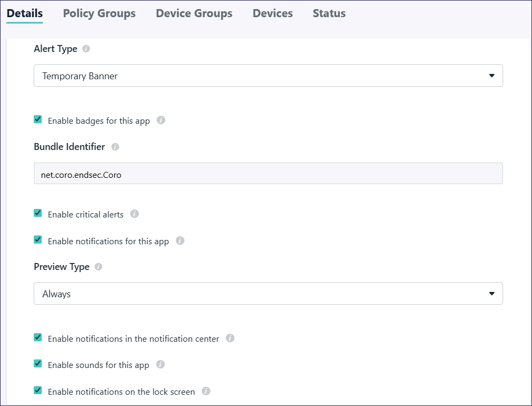Click info icon beside lock screen option
This screenshot has width=532, height=406.
click(x=206, y=392)
